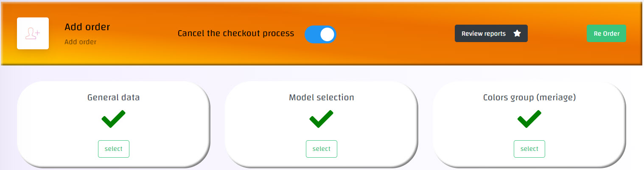This screenshot has height=170, width=644.
Task: Click the green checkmark under Colors group
Action: click(x=529, y=119)
